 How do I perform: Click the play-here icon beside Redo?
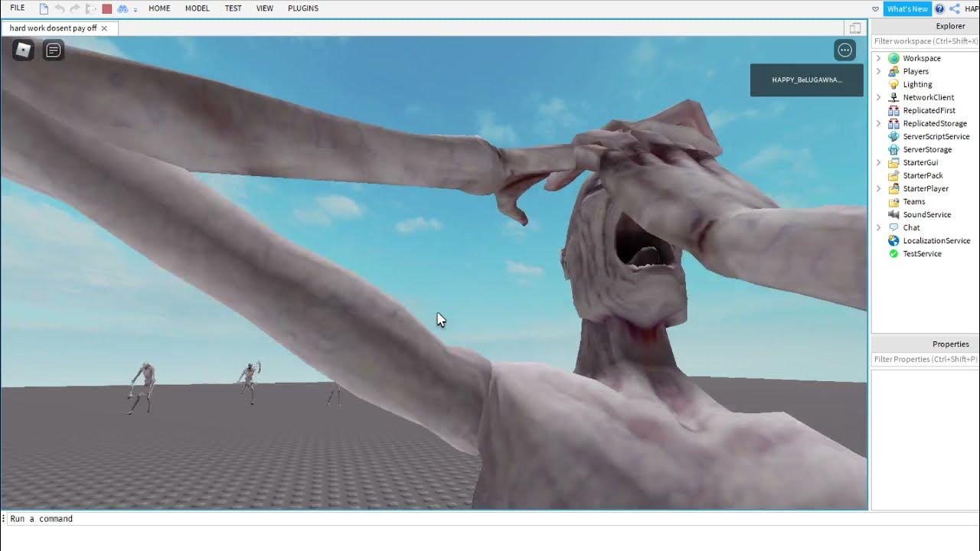coord(91,8)
